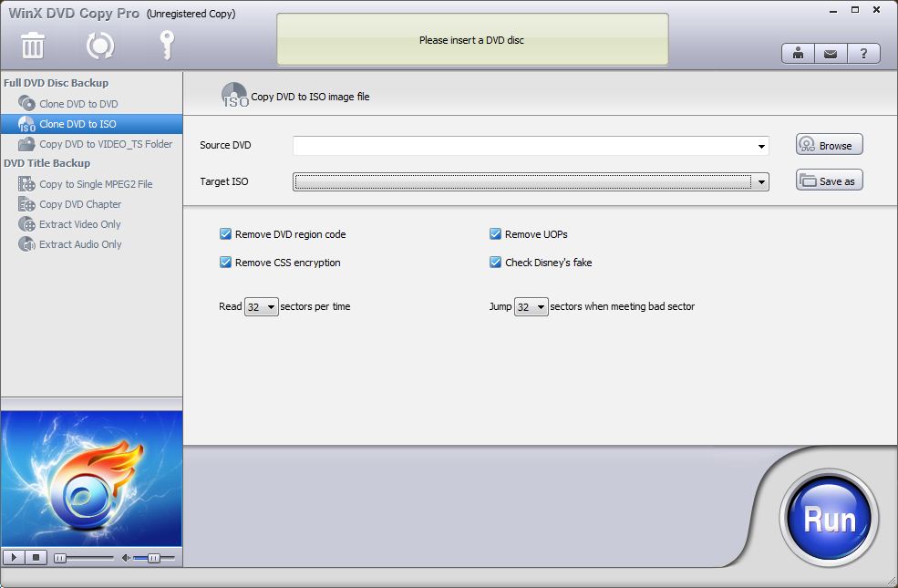Click the Save as button
Image resolution: width=898 pixels, height=588 pixels.
coord(830,181)
